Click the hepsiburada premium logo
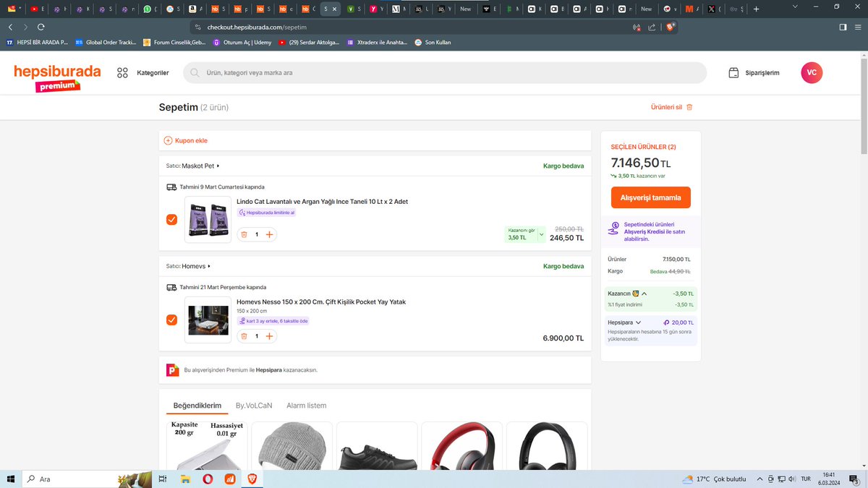The width and height of the screenshot is (868, 488). pos(57,77)
